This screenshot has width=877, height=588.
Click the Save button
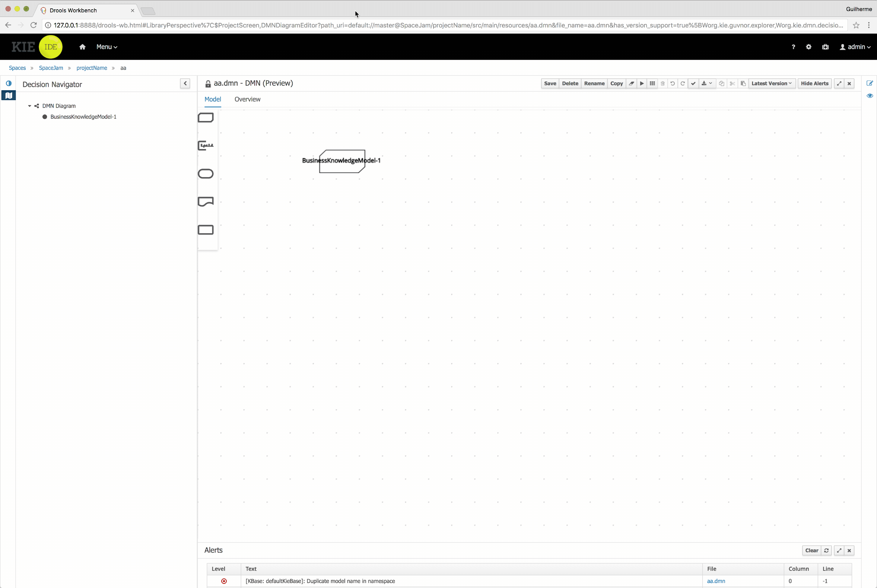(x=550, y=83)
